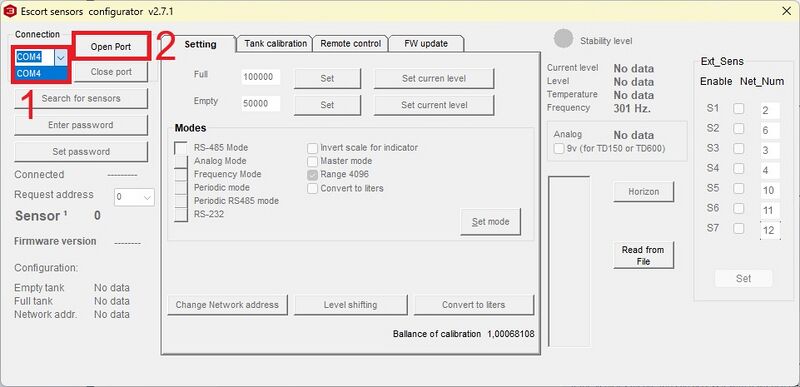This screenshot has height=387, width=800.
Task: Click Change Network address button
Action: pos(227,305)
